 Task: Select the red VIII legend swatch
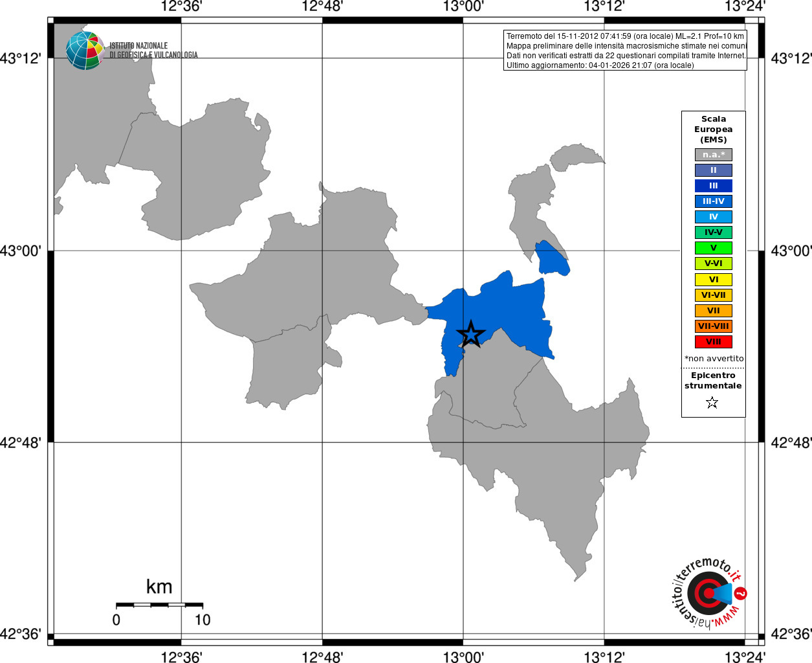[x=714, y=342]
